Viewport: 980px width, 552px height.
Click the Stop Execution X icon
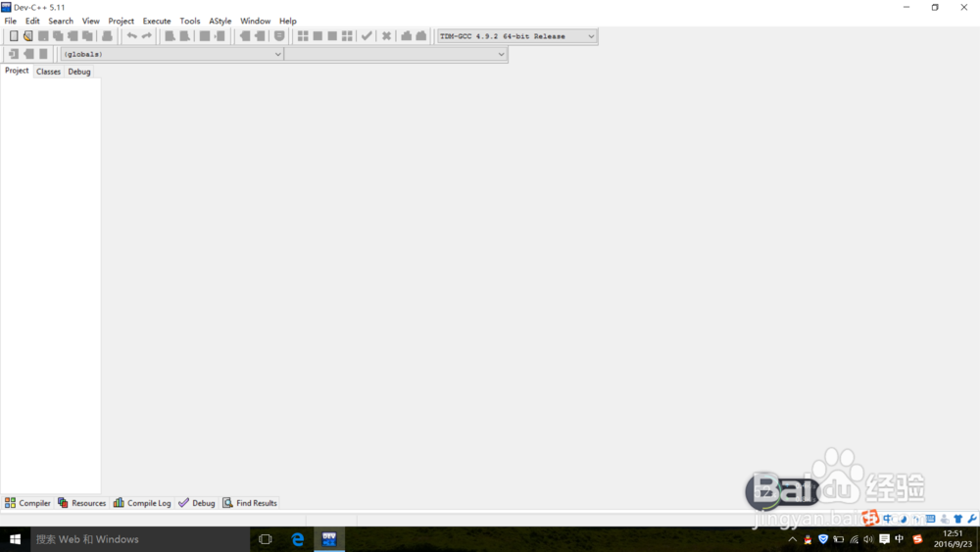pos(386,36)
